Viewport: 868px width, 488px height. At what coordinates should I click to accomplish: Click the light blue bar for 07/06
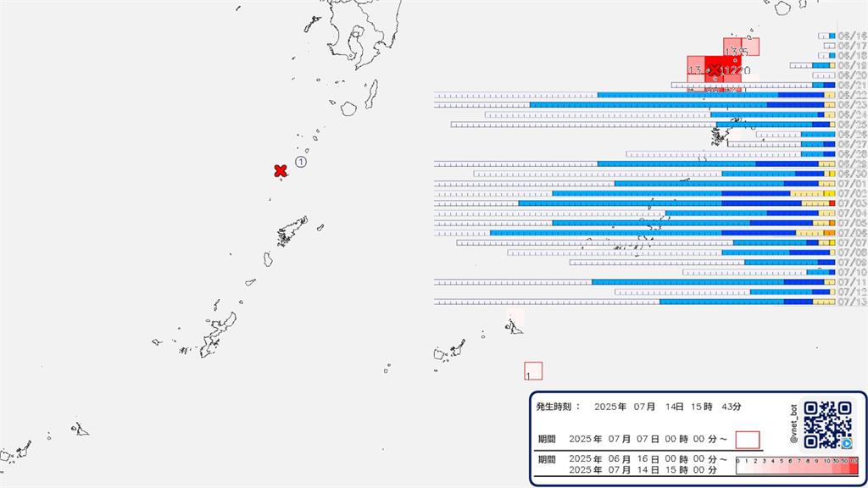coord(606,233)
